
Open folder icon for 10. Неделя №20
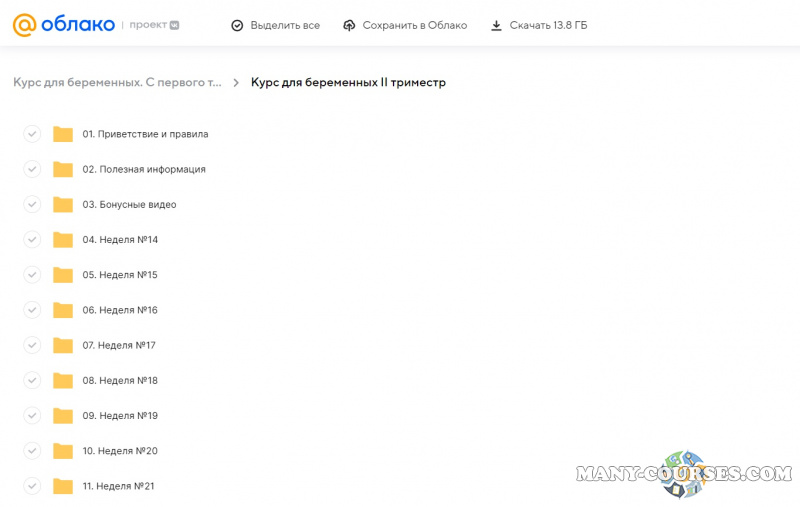pos(63,451)
